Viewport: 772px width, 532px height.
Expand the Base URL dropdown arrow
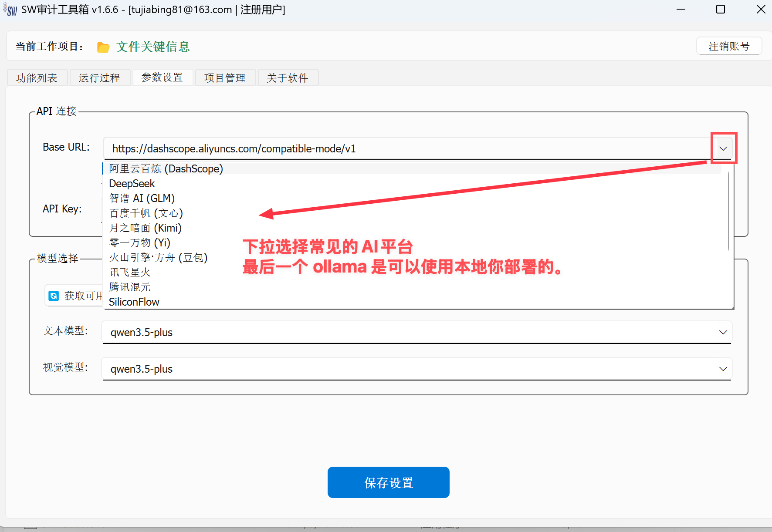(x=723, y=148)
